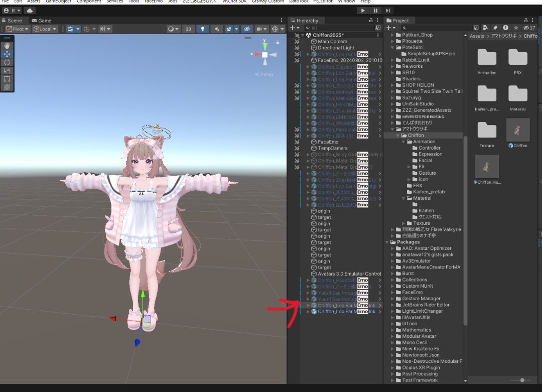Open the account R dropdown
Image resolution: width=542 pixels, height=392 pixels.
pos(13,11)
